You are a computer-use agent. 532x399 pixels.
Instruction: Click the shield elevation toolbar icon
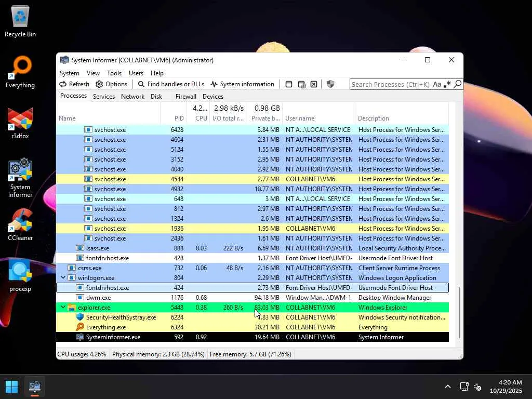click(330, 84)
